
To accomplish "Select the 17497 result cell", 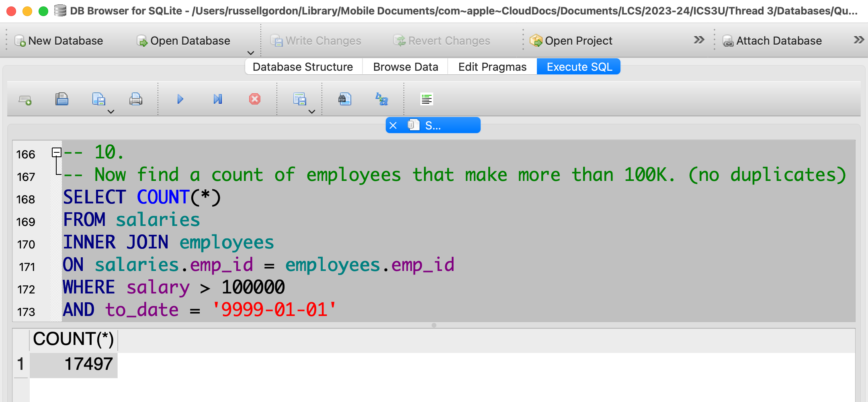I will pyautogui.click(x=74, y=365).
